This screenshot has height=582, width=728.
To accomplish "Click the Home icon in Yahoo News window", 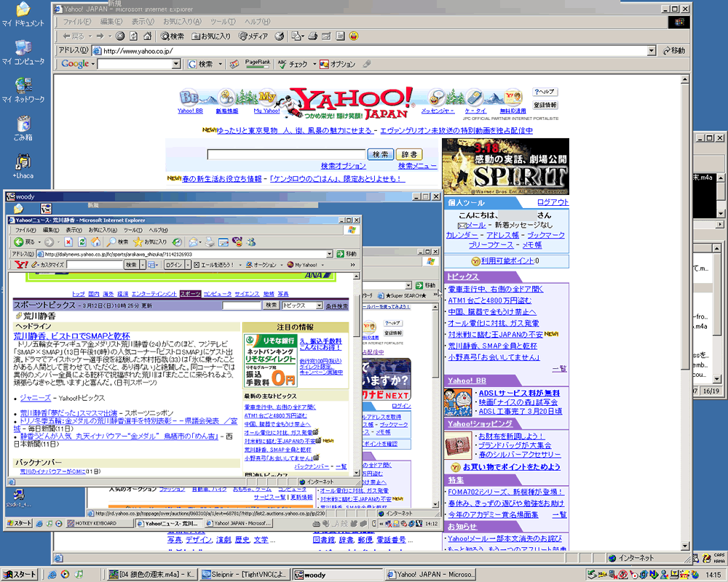I will (x=95, y=242).
